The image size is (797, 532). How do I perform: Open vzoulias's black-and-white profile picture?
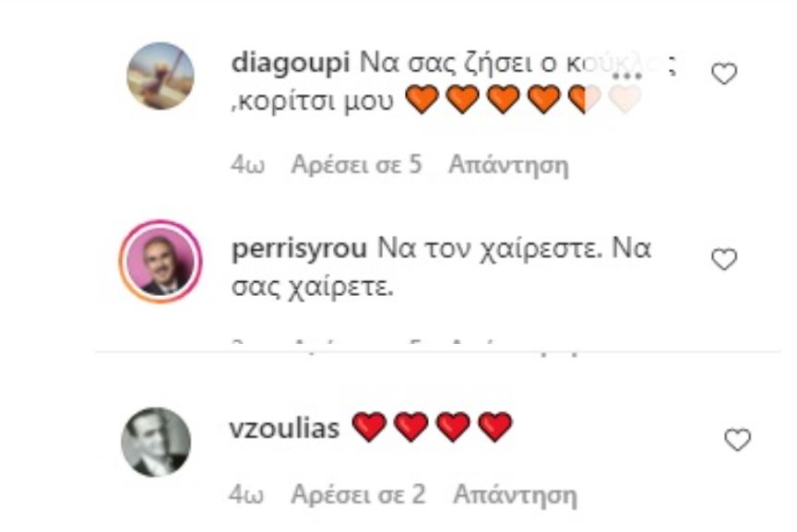[156, 442]
